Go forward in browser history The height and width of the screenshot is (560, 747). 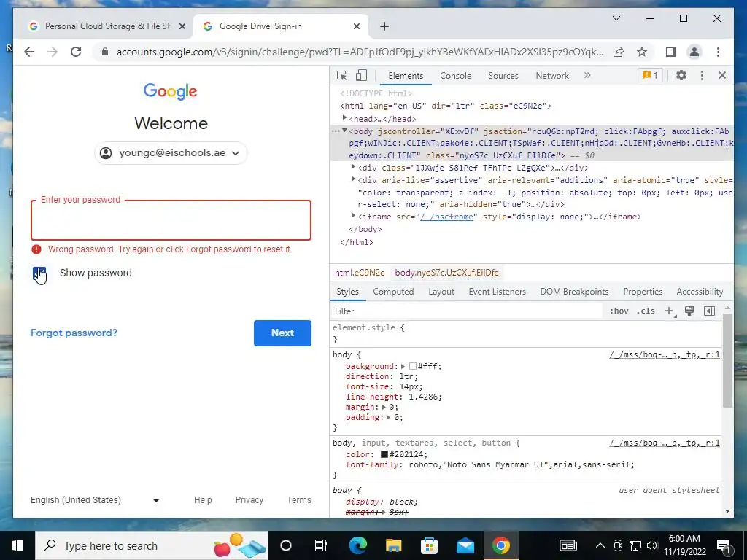pyautogui.click(x=53, y=52)
